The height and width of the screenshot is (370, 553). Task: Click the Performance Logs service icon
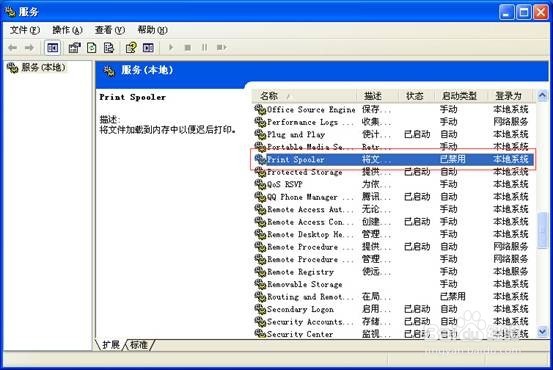260,122
